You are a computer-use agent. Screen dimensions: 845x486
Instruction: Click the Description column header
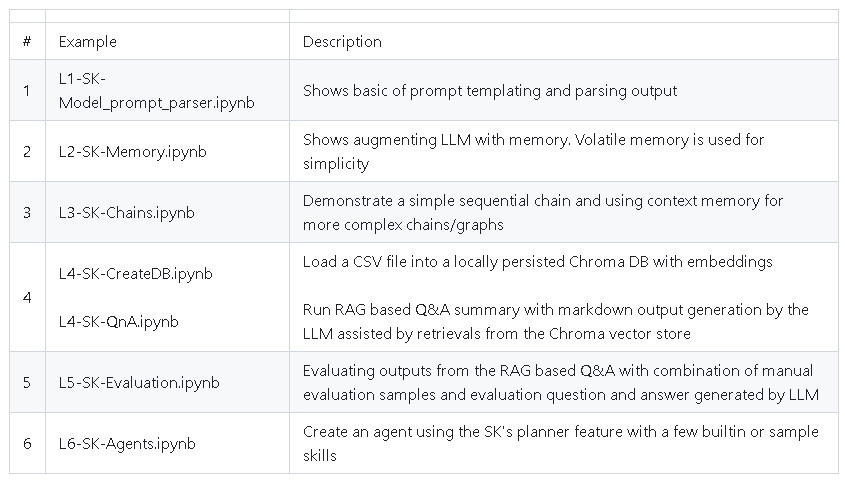342,41
